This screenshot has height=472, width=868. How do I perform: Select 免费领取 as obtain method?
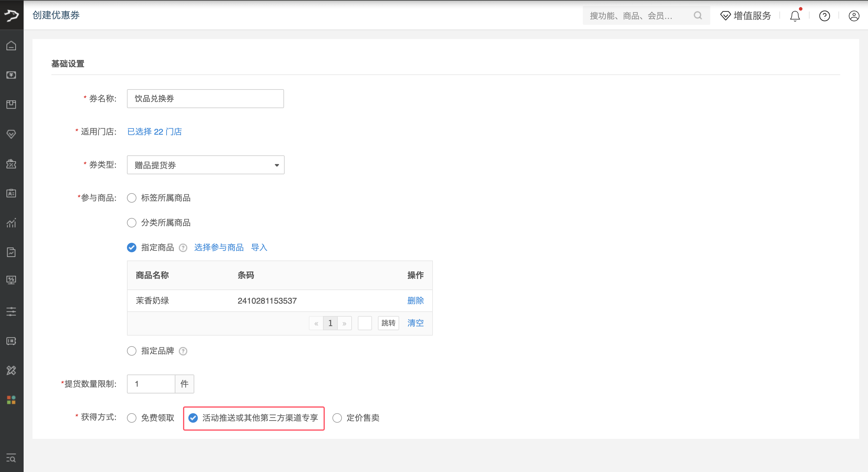pyautogui.click(x=132, y=418)
